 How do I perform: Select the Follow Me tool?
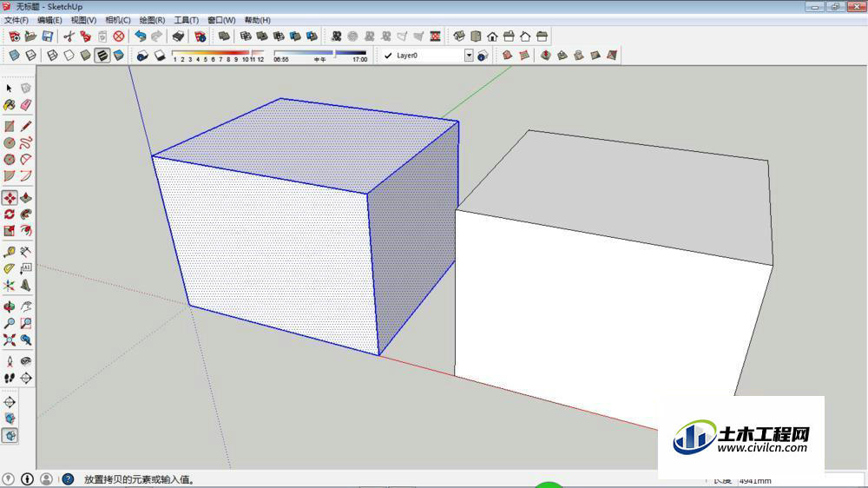pyautogui.click(x=26, y=214)
